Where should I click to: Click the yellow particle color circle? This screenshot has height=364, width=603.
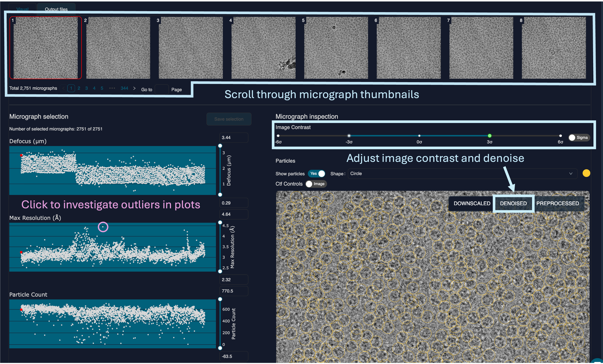click(x=586, y=173)
